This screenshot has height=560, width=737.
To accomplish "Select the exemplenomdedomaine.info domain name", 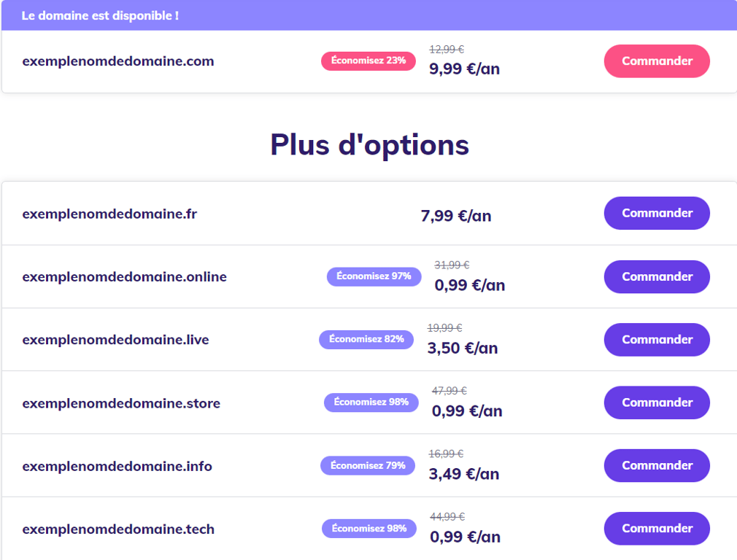I will pyautogui.click(x=117, y=465).
